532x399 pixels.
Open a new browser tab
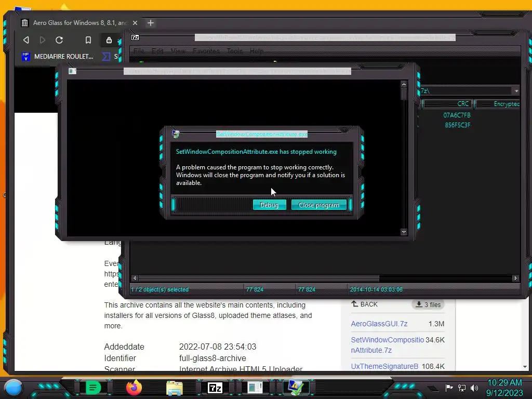pyautogui.click(x=151, y=23)
